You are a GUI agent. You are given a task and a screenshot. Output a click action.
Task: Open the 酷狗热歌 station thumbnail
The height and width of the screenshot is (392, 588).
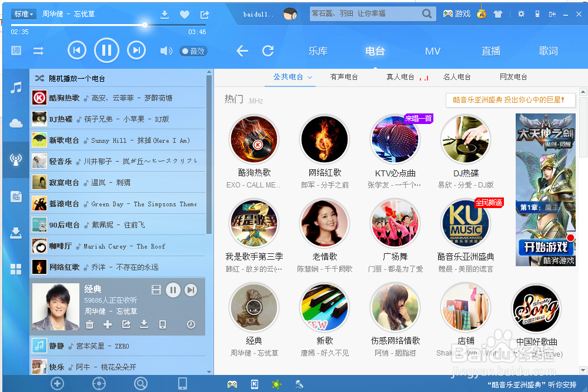[x=254, y=139]
